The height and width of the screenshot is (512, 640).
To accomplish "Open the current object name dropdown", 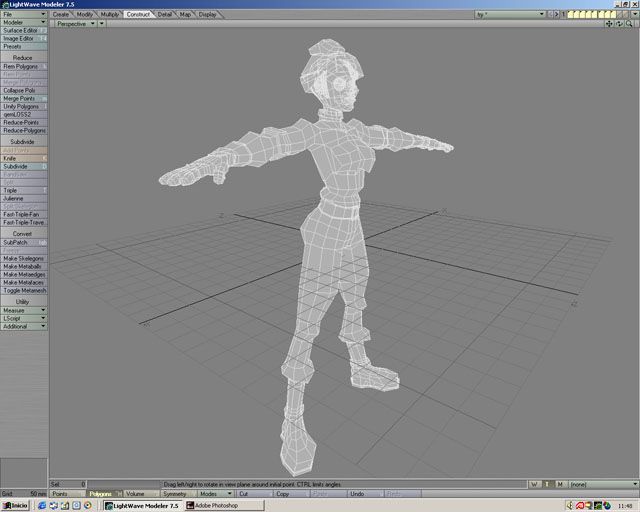I will 510,14.
